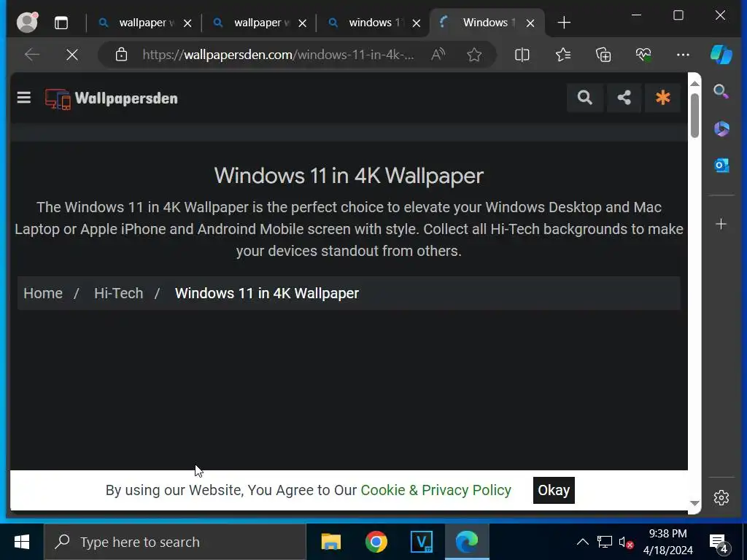Click the Wallpapersden logo
The width and height of the screenshot is (747, 560).
tap(112, 98)
